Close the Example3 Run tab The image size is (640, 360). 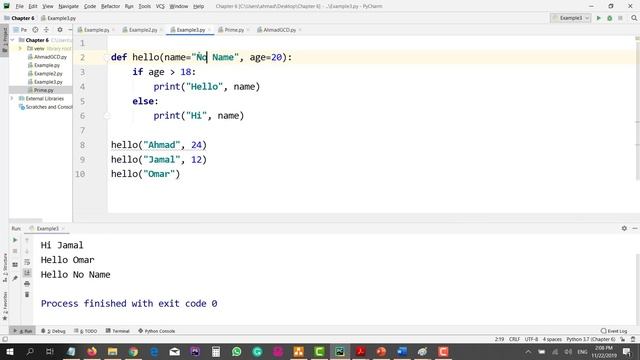click(63, 229)
